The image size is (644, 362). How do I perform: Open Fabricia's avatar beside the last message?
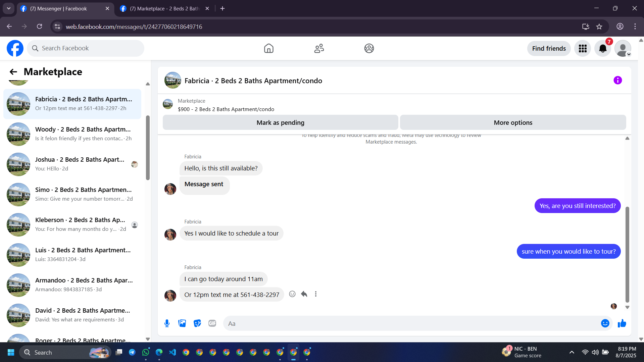170,296
